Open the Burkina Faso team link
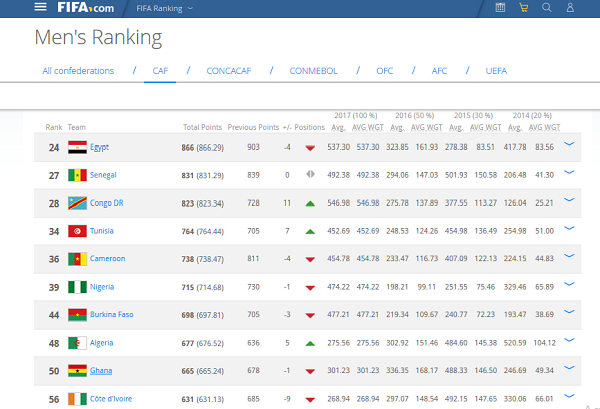Image resolution: width=600 pixels, height=409 pixels. [x=112, y=314]
